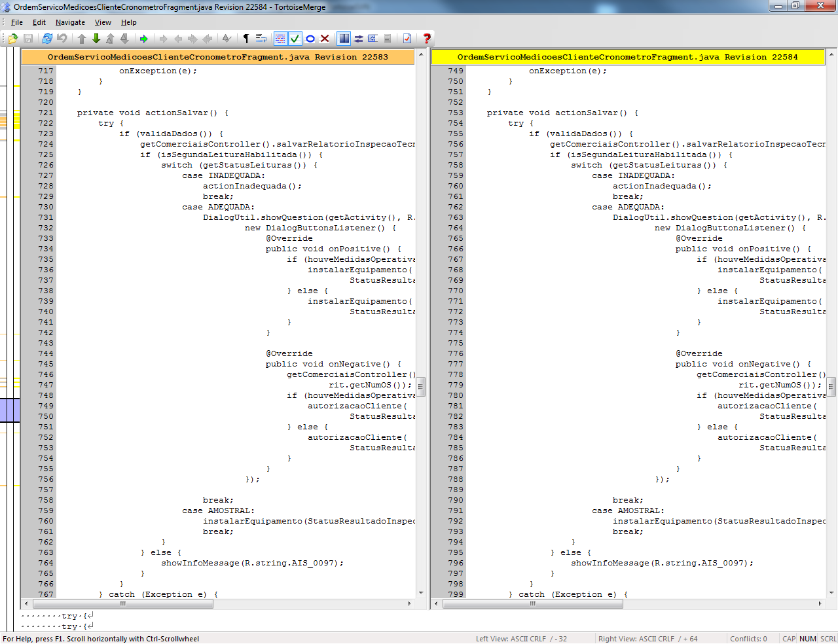Open the Navigate menu
Viewport: 838px width, 644px height.
pos(70,22)
